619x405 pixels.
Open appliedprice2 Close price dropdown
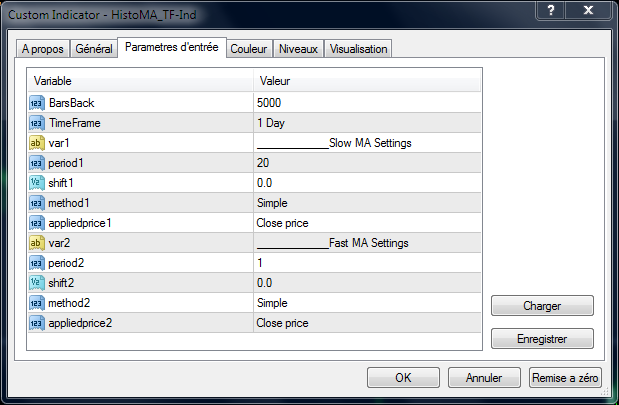tap(367, 323)
